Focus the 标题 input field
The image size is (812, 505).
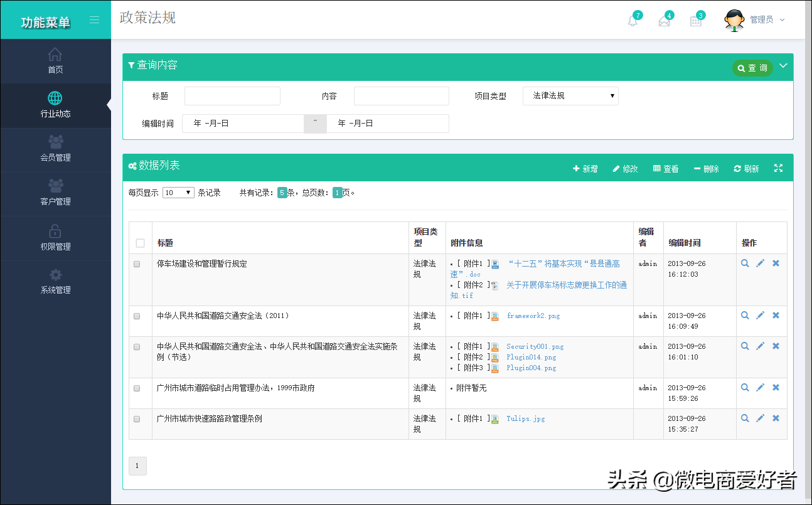point(232,96)
